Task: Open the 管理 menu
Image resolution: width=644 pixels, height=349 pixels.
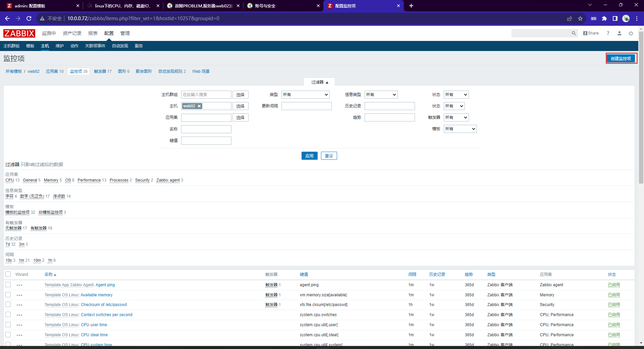Action: pyautogui.click(x=125, y=33)
